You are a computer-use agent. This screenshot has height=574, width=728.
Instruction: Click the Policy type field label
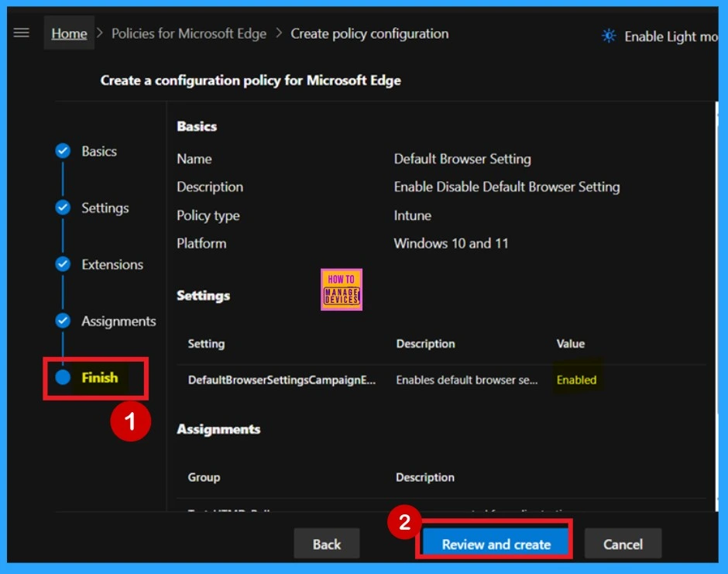[208, 215]
